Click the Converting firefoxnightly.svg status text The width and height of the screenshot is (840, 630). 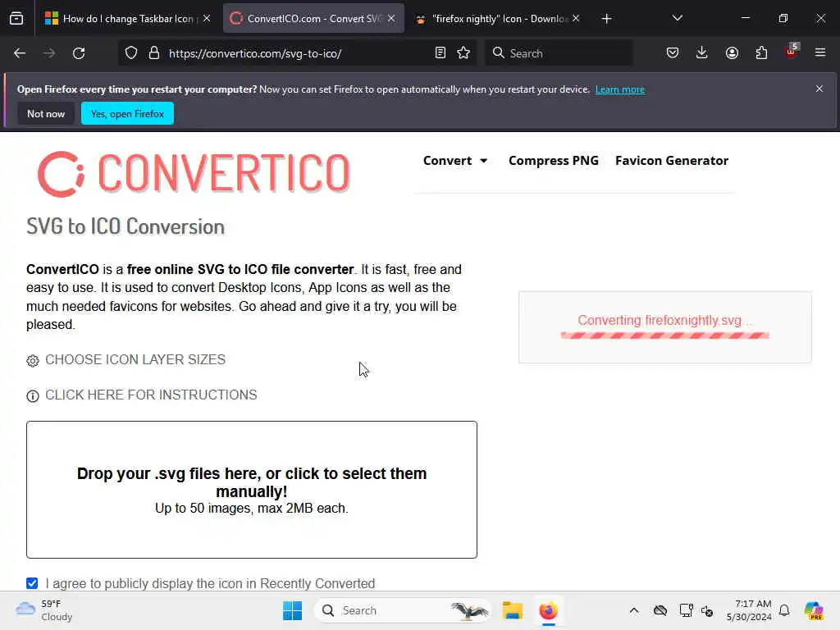(x=664, y=321)
